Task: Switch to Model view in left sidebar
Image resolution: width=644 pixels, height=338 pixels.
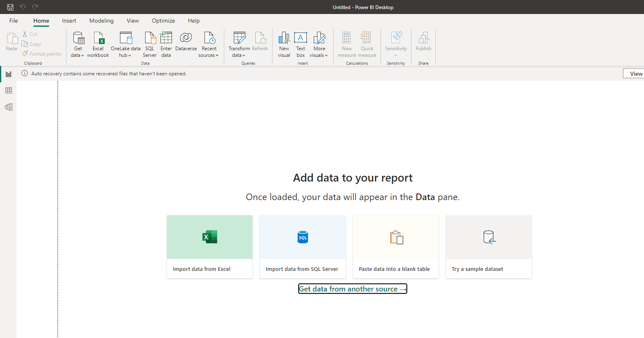Action: pyautogui.click(x=9, y=107)
